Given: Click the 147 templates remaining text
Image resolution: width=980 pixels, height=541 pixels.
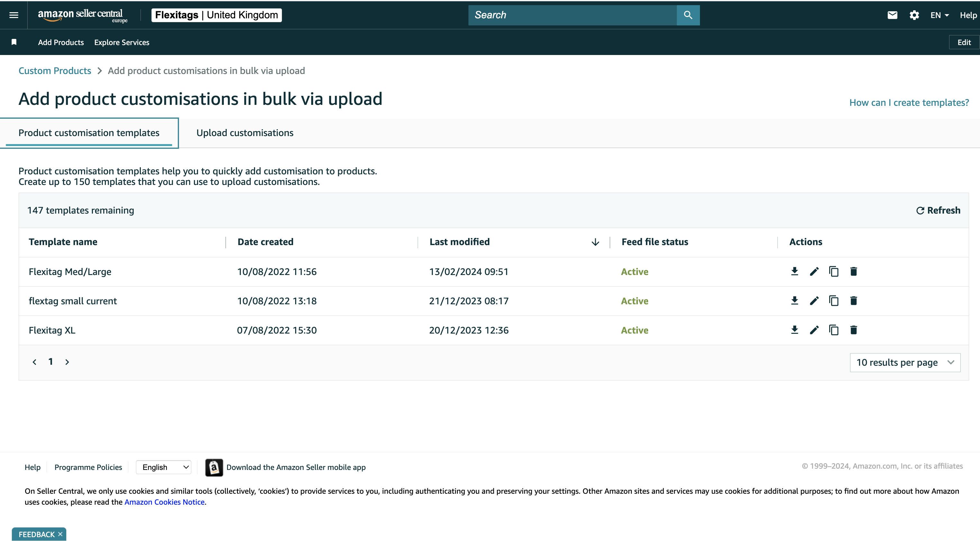Looking at the screenshot, I should (81, 210).
